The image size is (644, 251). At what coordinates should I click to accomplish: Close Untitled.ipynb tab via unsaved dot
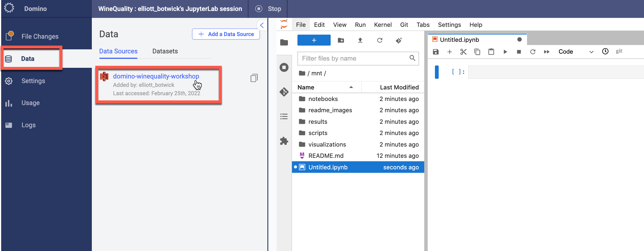519,40
